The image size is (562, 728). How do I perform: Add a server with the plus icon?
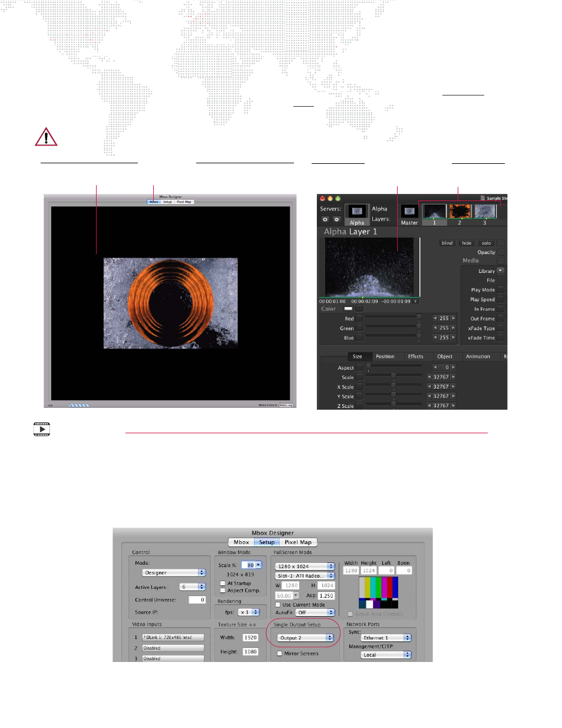coord(325,219)
